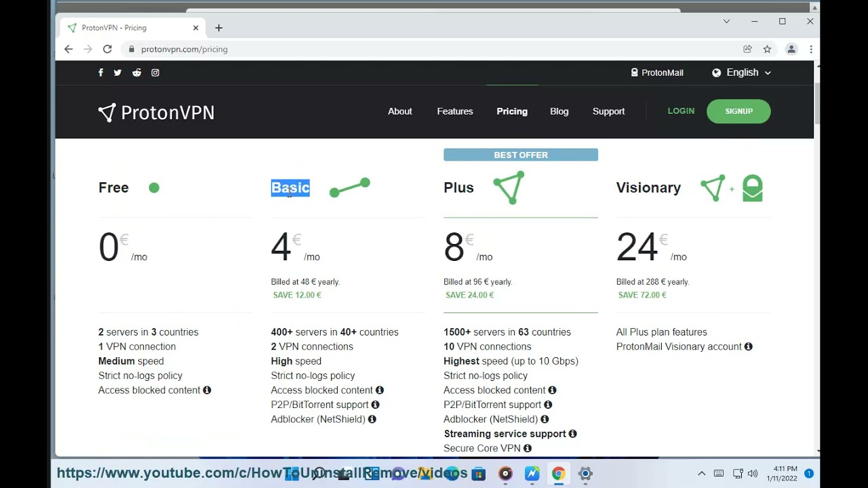Image resolution: width=868 pixels, height=488 pixels.
Task: Open the ProtonVPN Twitter page icon
Action: click(117, 73)
